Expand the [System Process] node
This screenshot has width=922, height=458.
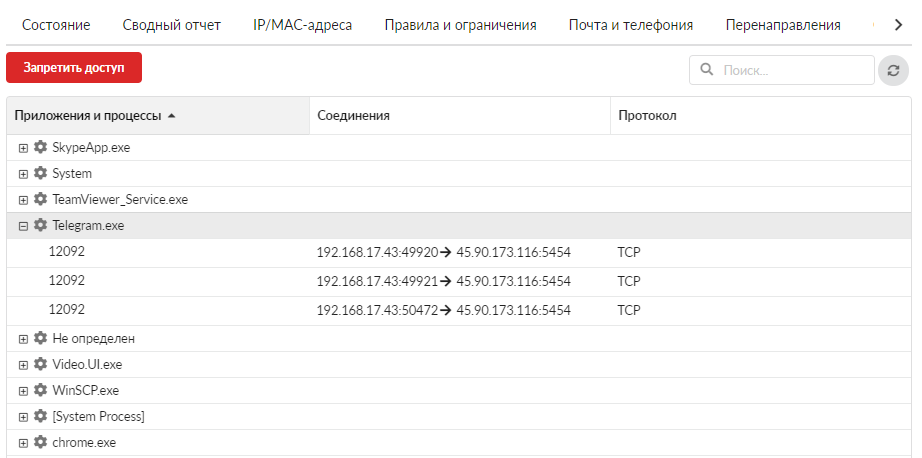pyautogui.click(x=23, y=417)
